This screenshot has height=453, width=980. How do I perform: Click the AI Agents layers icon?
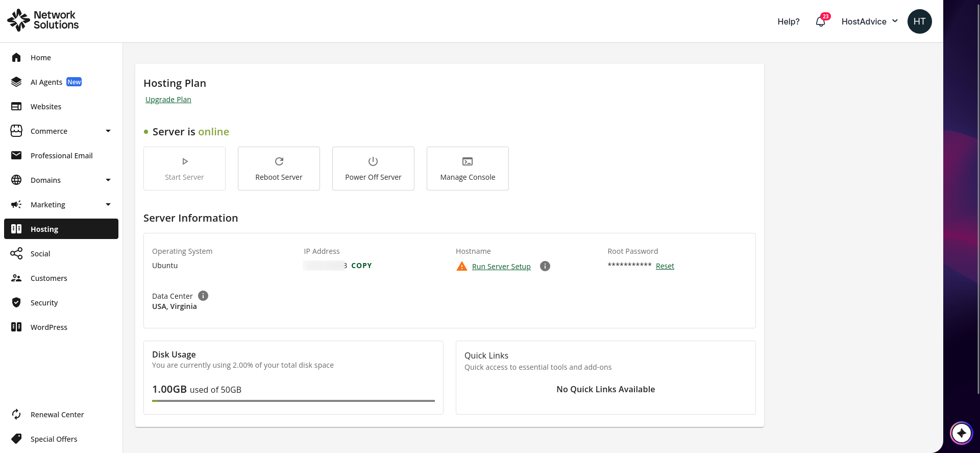[16, 82]
